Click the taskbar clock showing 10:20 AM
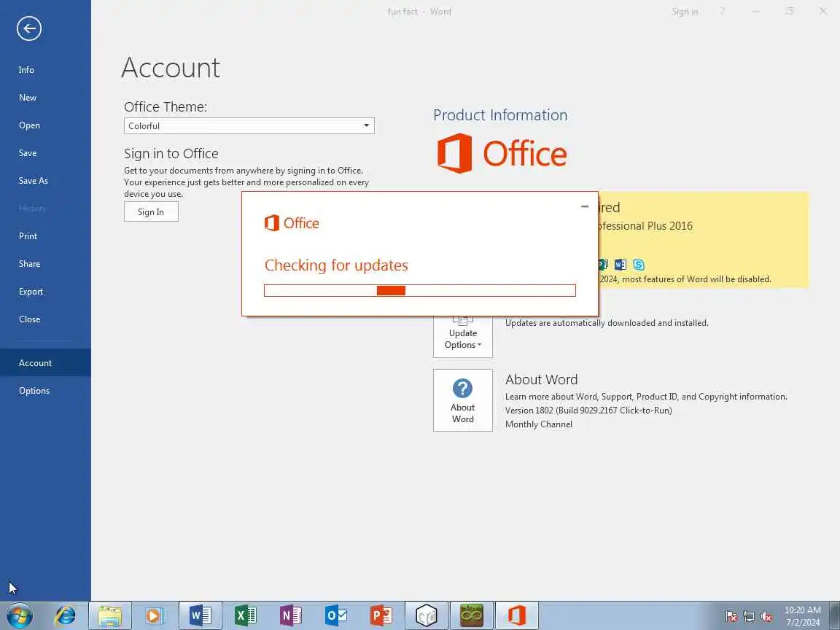Viewport: 840px width, 630px height. (803, 616)
